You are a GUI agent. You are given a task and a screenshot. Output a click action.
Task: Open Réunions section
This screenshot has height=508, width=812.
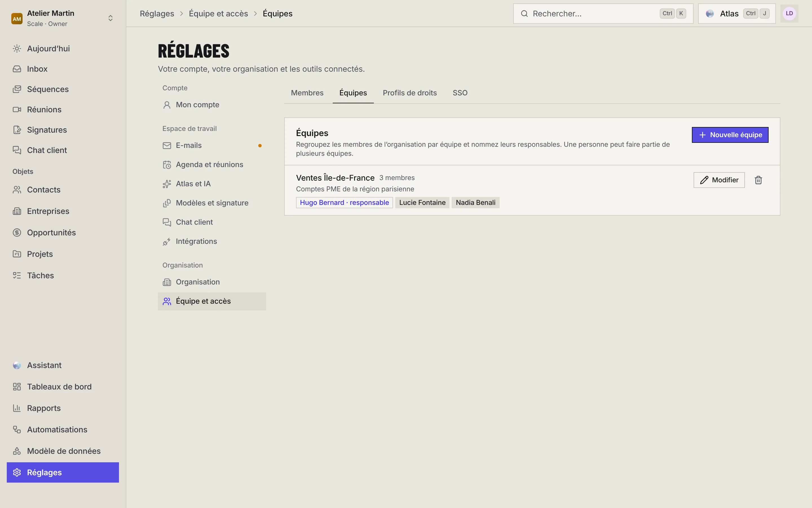tap(63, 110)
